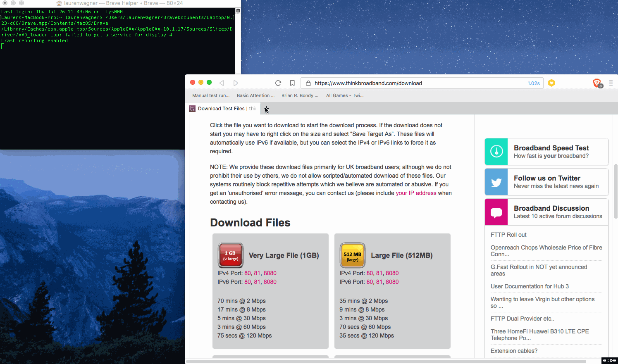618x364 pixels.
Task: Download 512MB file via IPv4 port 8080
Action: pyautogui.click(x=392, y=273)
